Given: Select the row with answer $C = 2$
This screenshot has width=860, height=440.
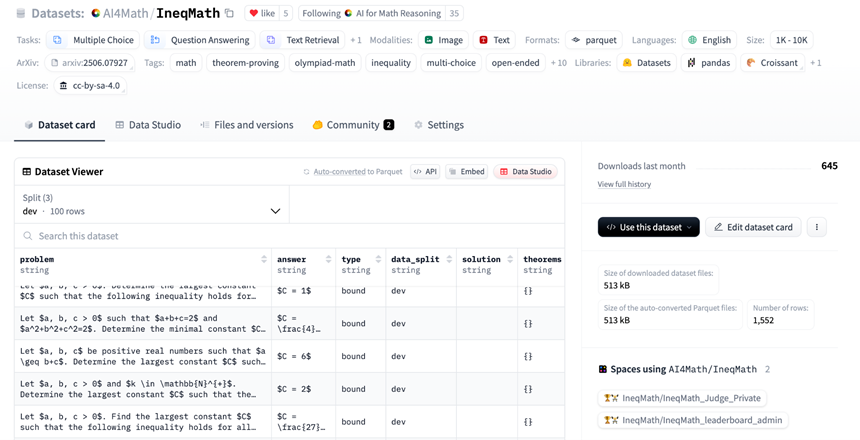Looking at the screenshot, I should [x=290, y=389].
